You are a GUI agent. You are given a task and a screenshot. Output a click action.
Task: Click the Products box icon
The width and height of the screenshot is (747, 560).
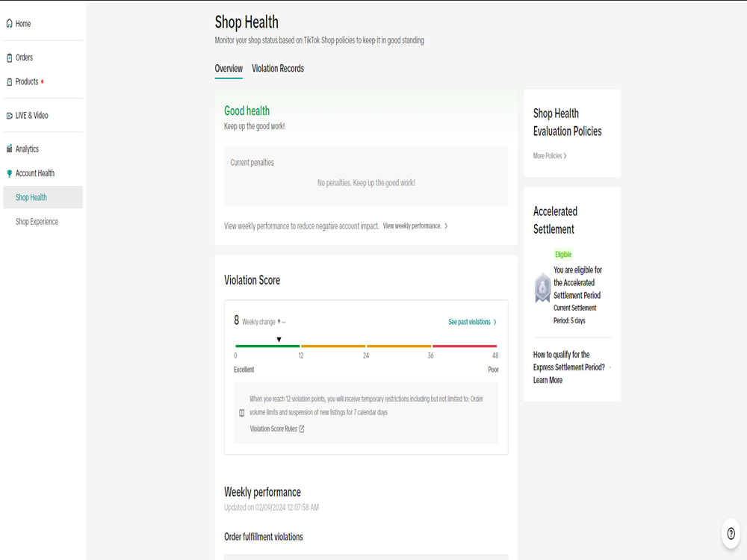[9, 82]
